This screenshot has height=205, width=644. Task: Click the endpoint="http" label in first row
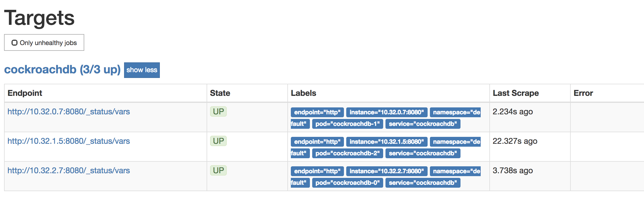[x=317, y=112]
